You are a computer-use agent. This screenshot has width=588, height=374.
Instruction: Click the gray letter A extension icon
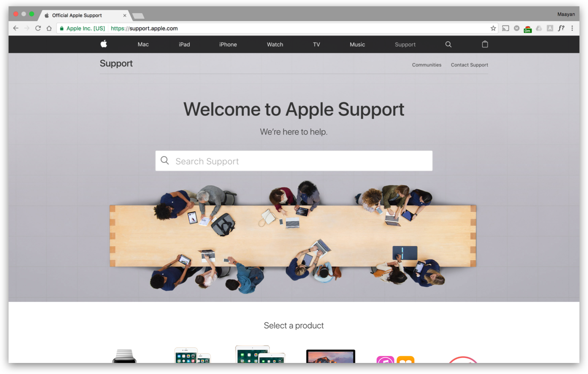[x=550, y=28]
